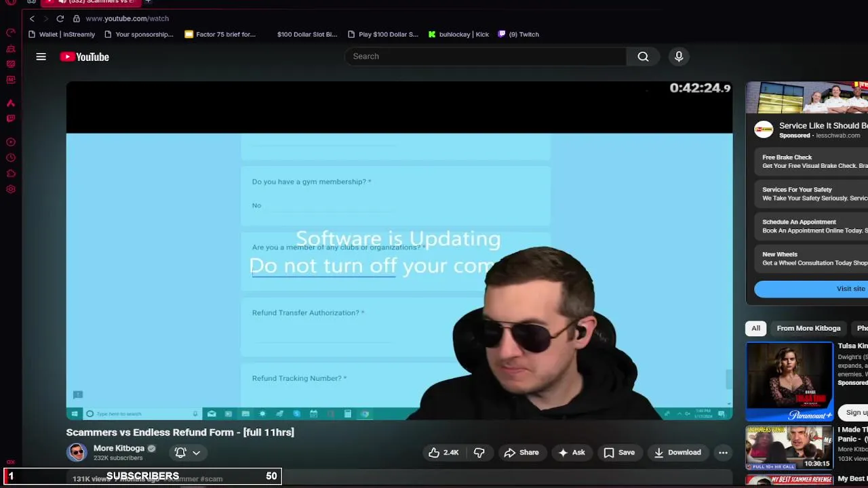Click the Les Schwab ad banner image

coord(807,98)
